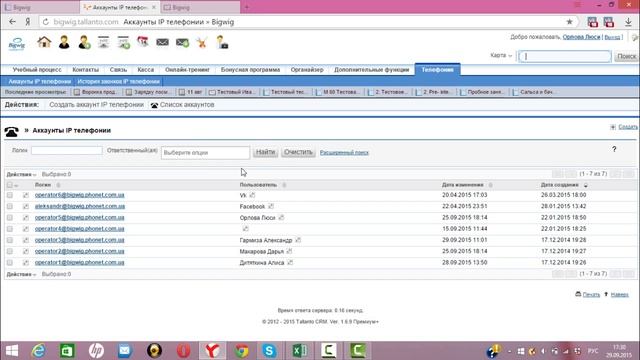This screenshot has height=360, width=640.
Task: Open the Учебный процесс menu tab
Action: pos(37,70)
